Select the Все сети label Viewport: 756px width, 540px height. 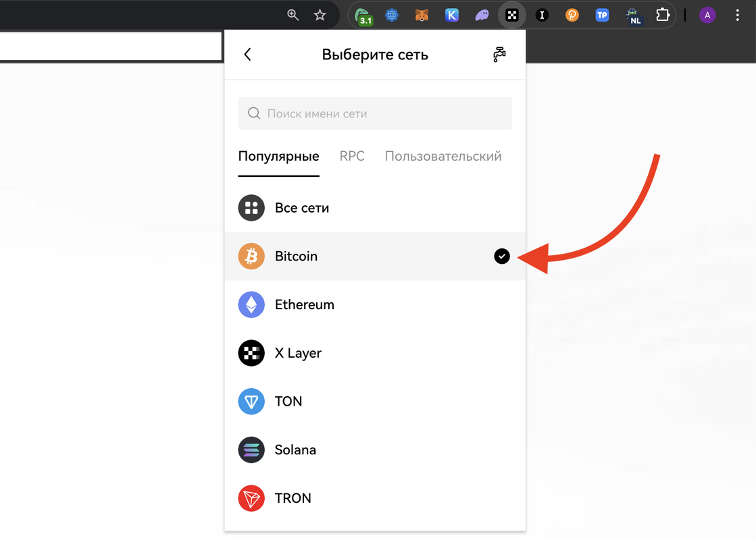pos(302,208)
